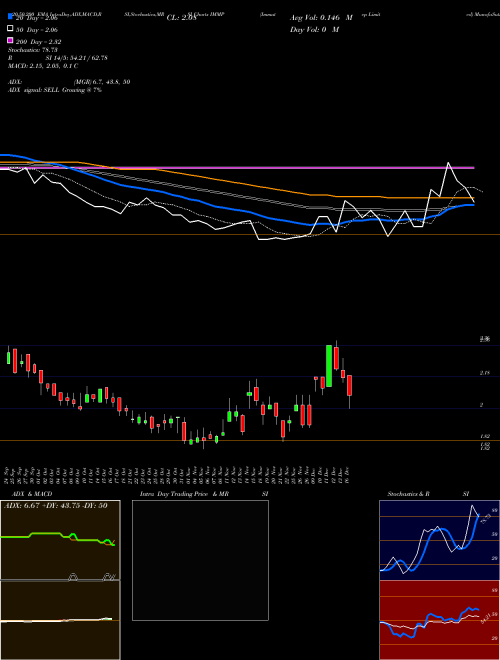500x660 pixels.
Task: Open the blue Stochastics chart panel
Action: [x=439, y=540]
